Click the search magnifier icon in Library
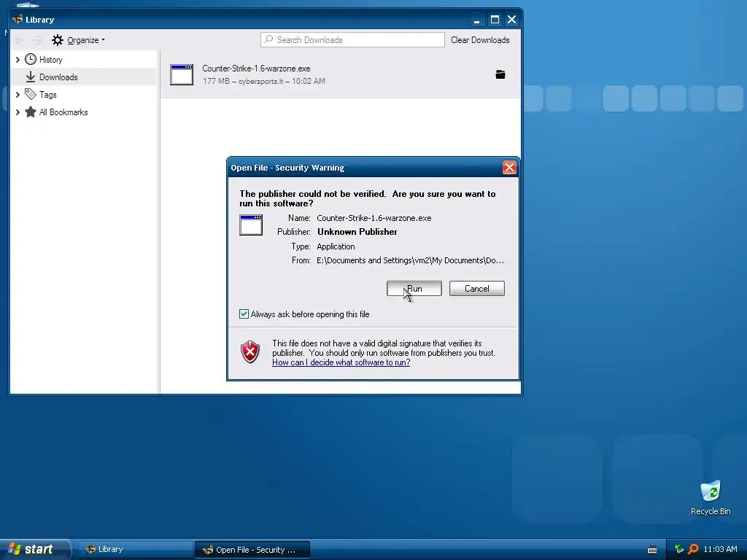This screenshot has height=560, width=747. 269,39
